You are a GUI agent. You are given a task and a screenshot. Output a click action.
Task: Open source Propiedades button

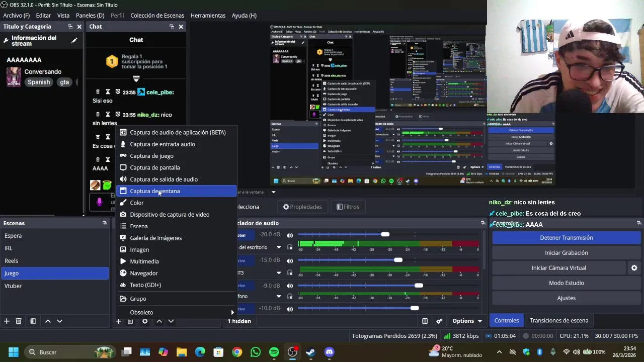[x=302, y=207]
